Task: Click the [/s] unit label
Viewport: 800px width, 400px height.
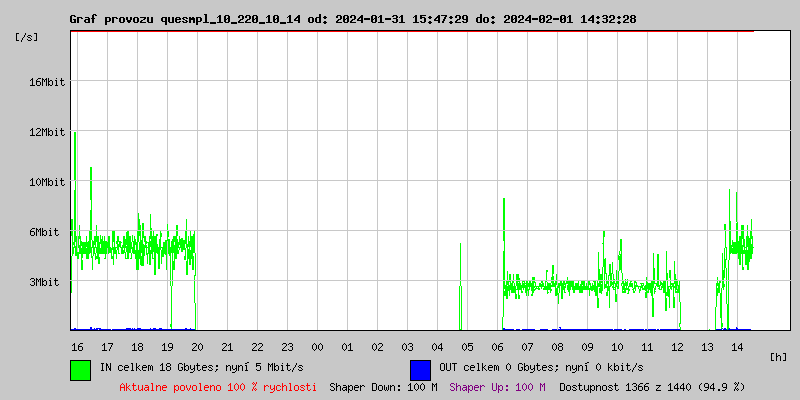Action: pos(27,37)
